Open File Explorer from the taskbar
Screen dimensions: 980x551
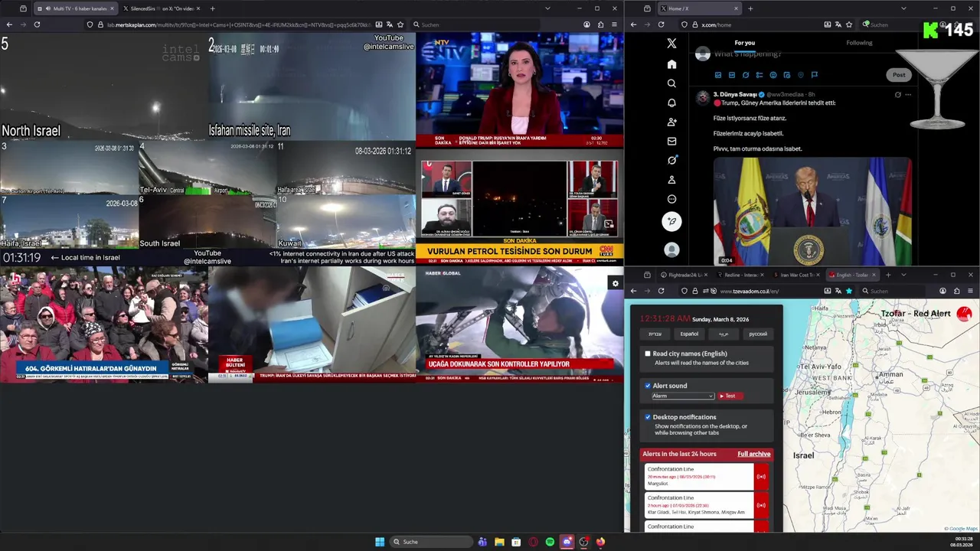coord(499,542)
